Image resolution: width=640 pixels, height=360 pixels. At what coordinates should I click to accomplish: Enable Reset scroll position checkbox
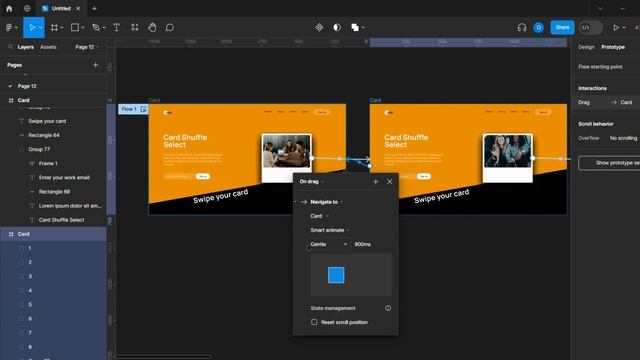(x=314, y=322)
